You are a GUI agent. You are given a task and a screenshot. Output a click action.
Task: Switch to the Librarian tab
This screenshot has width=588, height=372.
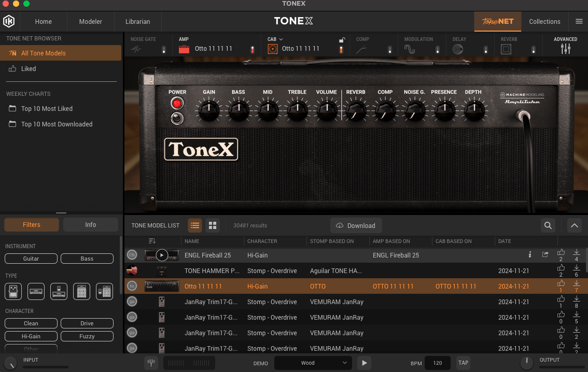click(x=137, y=21)
